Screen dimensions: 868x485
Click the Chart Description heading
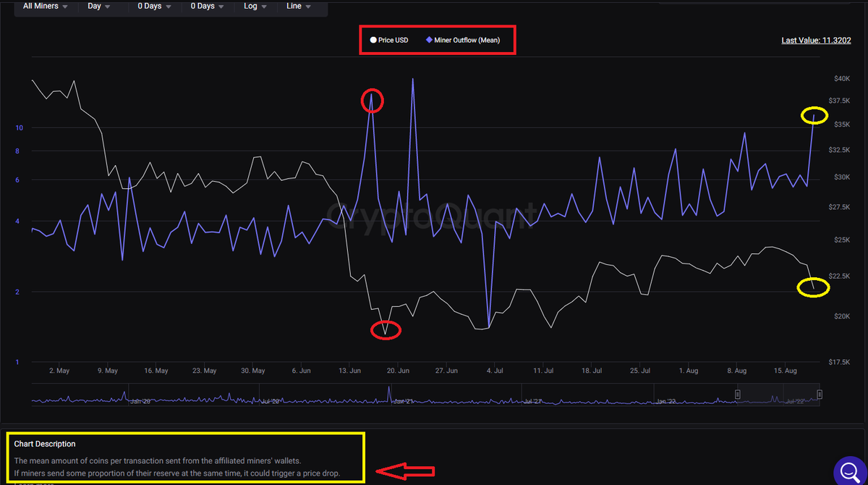point(45,444)
